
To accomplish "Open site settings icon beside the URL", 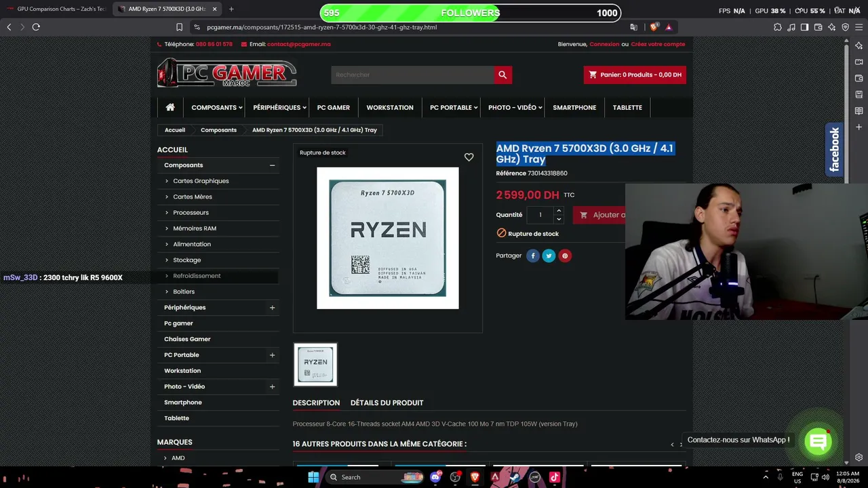I will click(x=197, y=27).
